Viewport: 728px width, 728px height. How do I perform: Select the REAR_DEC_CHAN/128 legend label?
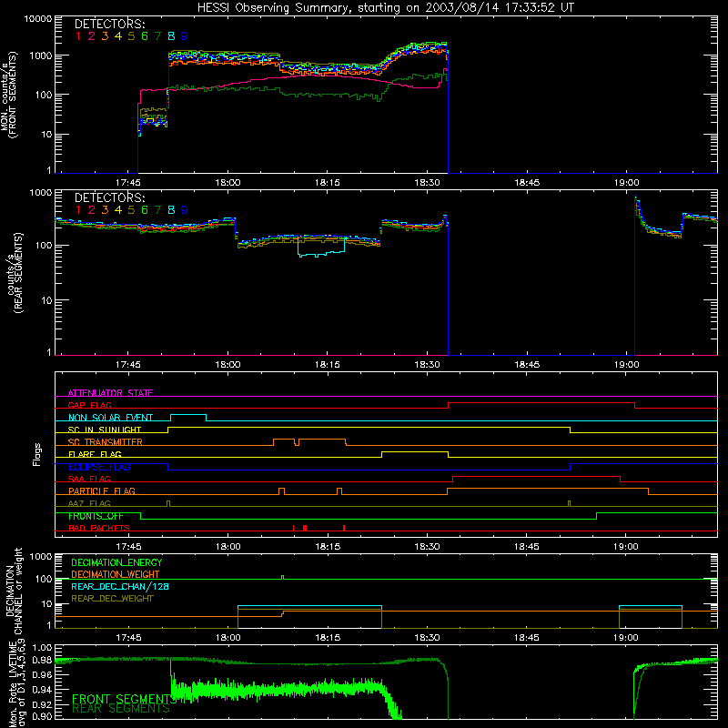click(x=120, y=586)
